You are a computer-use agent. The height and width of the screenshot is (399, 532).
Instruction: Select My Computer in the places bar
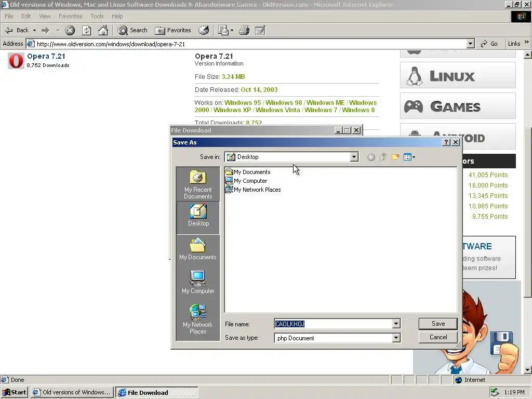(198, 282)
